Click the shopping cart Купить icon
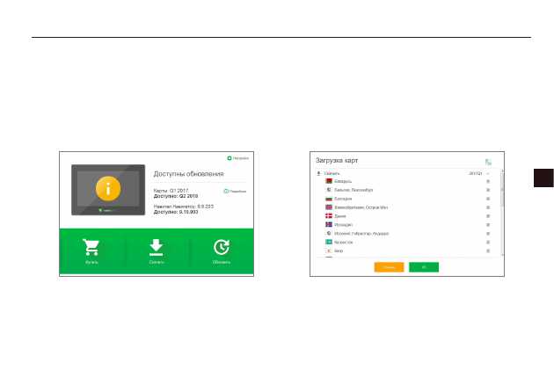This screenshot has height=392, width=554. 91,247
